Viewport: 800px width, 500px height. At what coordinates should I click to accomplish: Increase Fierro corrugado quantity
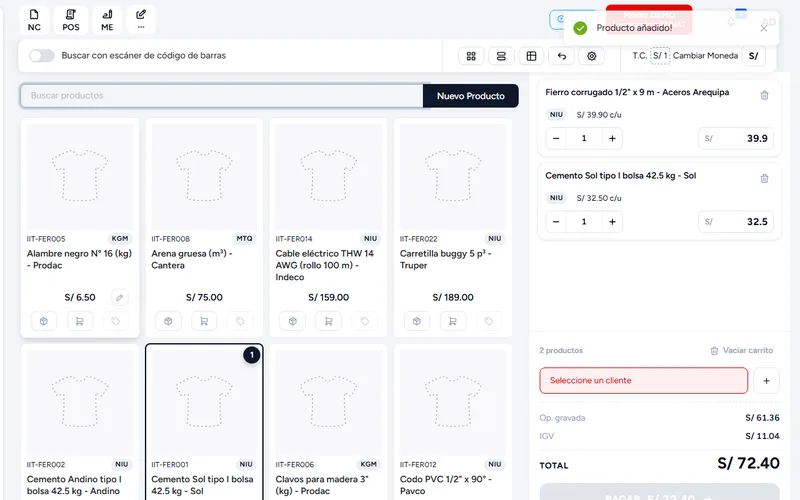tap(612, 138)
